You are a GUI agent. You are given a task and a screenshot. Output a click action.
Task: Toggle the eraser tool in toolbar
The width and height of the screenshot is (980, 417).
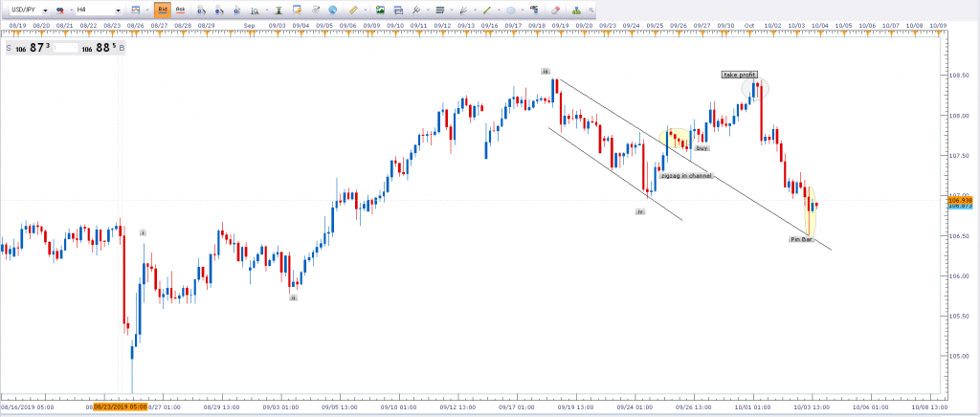pos(555,9)
